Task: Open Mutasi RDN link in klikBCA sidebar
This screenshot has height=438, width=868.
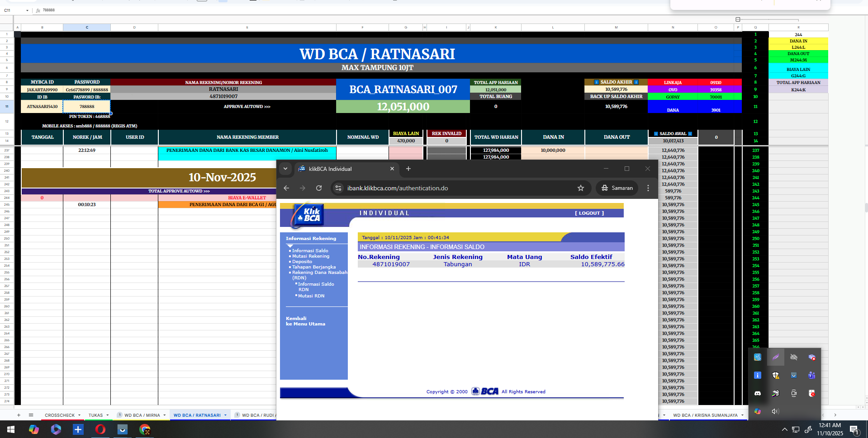Action: point(311,296)
